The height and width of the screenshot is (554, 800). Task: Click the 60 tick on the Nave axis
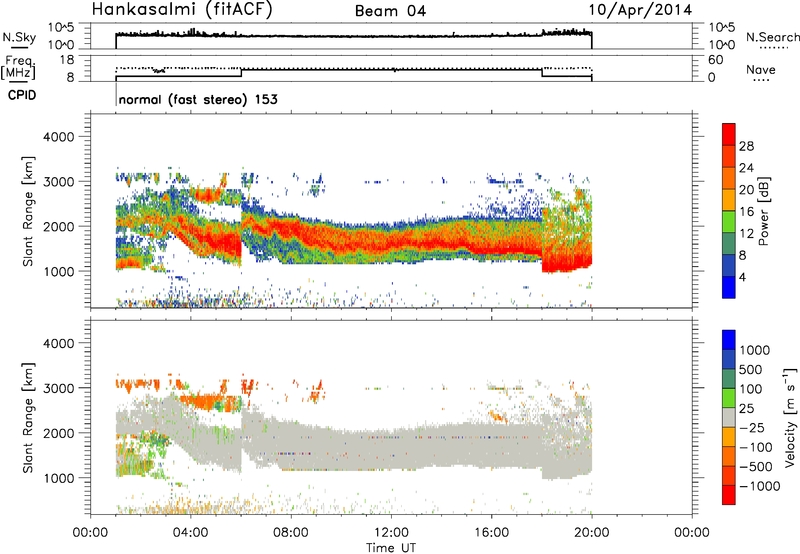pos(715,60)
